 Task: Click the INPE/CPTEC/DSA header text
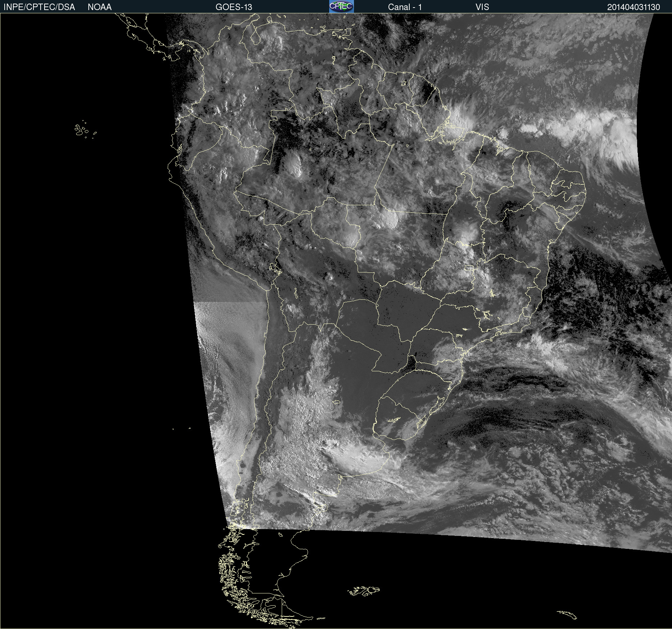(x=39, y=7)
